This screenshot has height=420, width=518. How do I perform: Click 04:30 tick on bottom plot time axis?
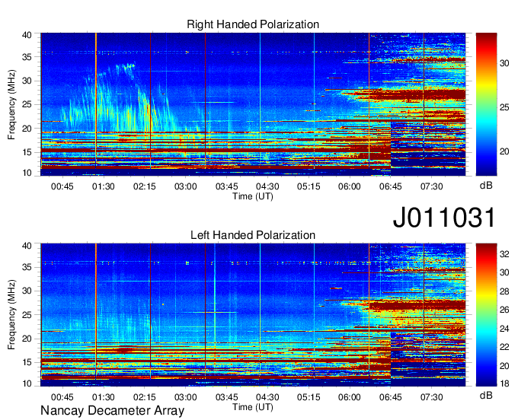[x=267, y=397]
